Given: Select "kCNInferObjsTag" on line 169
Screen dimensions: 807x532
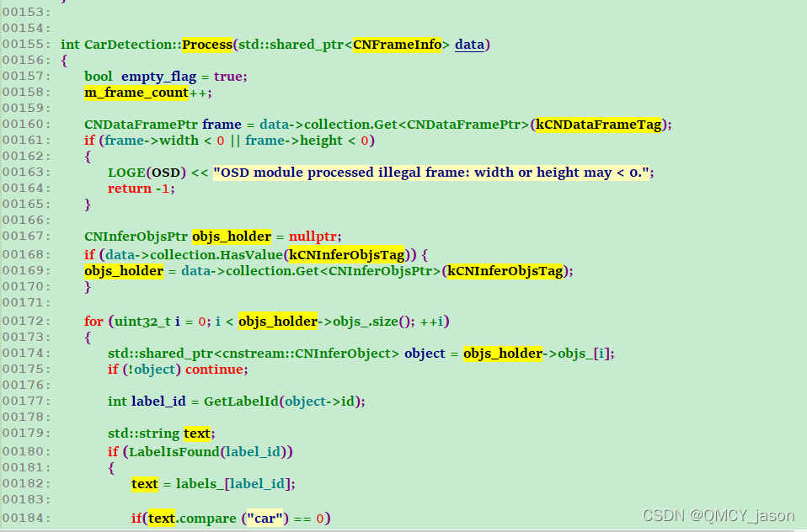Looking at the screenshot, I should coord(505,271).
